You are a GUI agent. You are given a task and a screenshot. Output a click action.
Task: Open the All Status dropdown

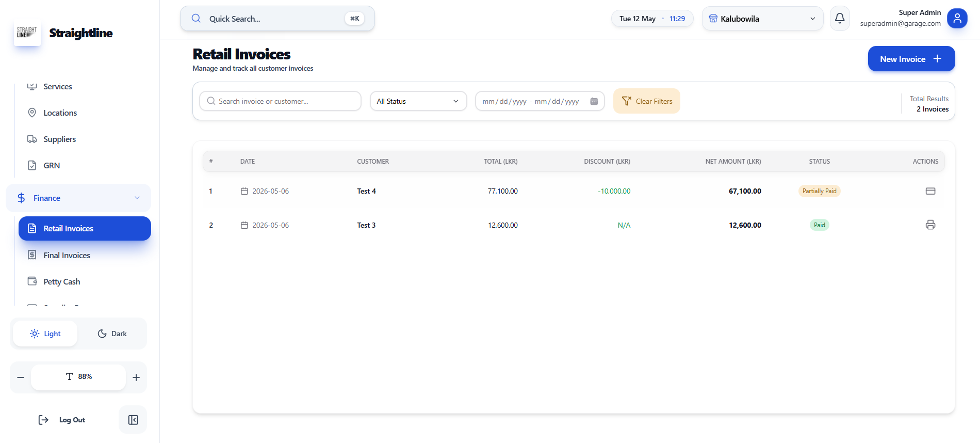(418, 101)
